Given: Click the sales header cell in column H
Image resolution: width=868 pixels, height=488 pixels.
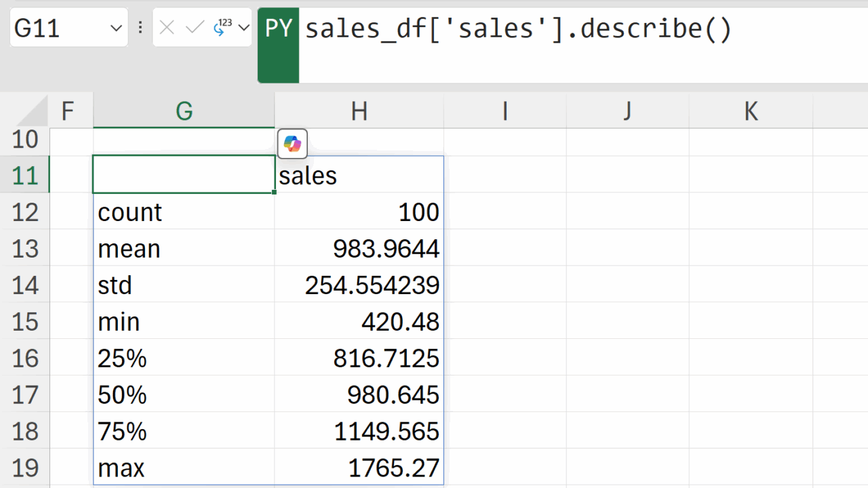Looking at the screenshot, I should tap(359, 176).
